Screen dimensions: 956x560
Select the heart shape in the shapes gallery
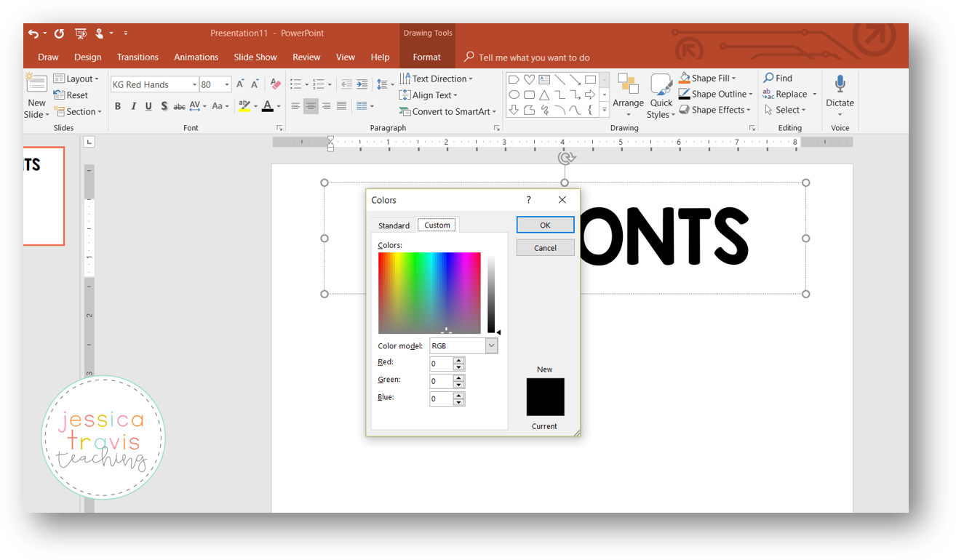(529, 79)
